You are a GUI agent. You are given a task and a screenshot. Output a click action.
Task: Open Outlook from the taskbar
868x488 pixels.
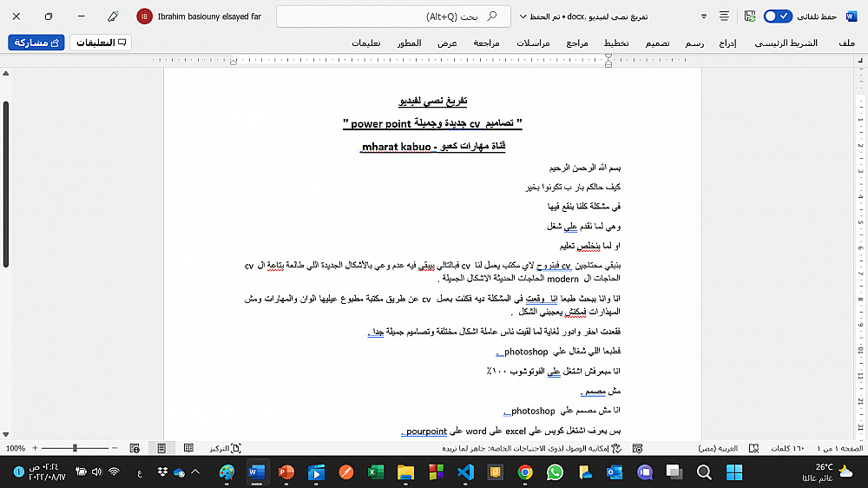pyautogui.click(x=615, y=472)
